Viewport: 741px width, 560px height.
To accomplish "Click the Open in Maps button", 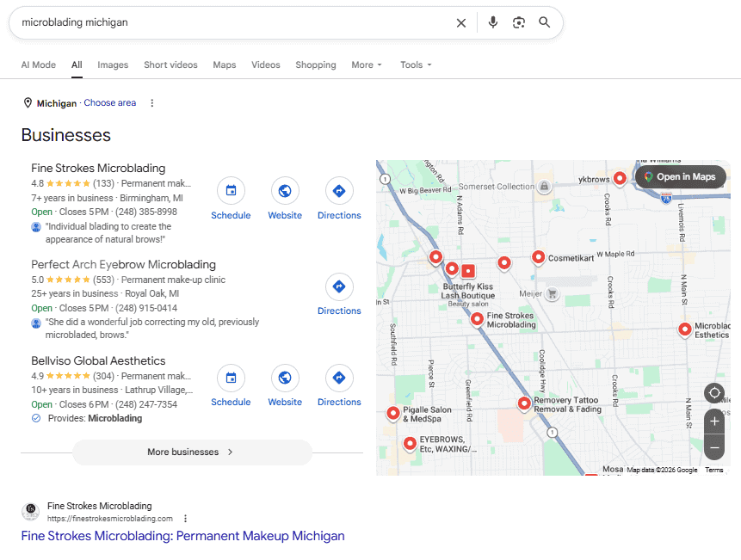I will 681,176.
